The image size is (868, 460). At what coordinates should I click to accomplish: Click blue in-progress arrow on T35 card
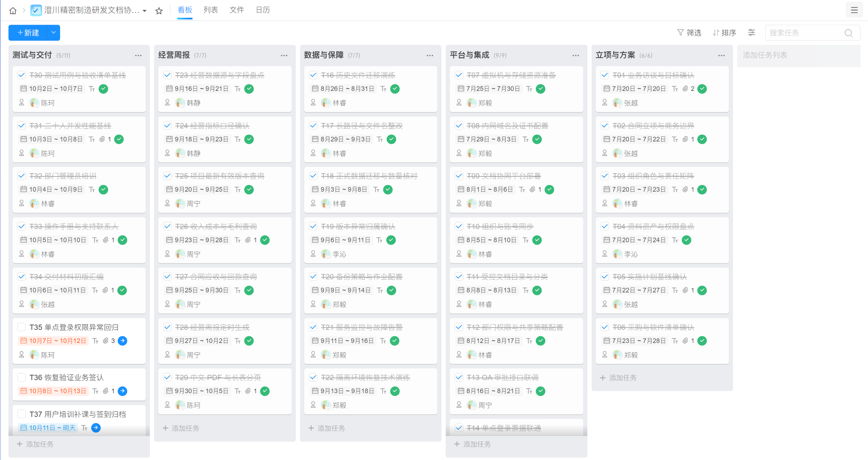[x=123, y=341]
